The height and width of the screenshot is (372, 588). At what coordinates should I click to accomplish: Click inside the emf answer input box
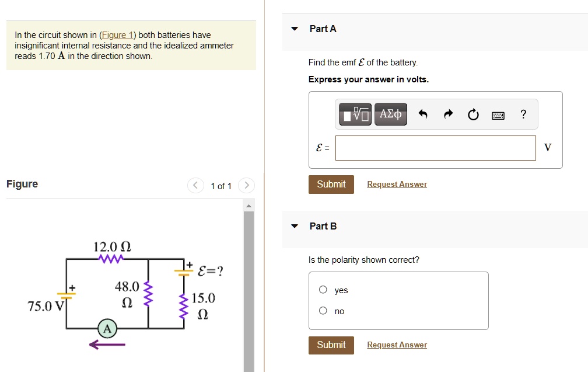point(436,148)
